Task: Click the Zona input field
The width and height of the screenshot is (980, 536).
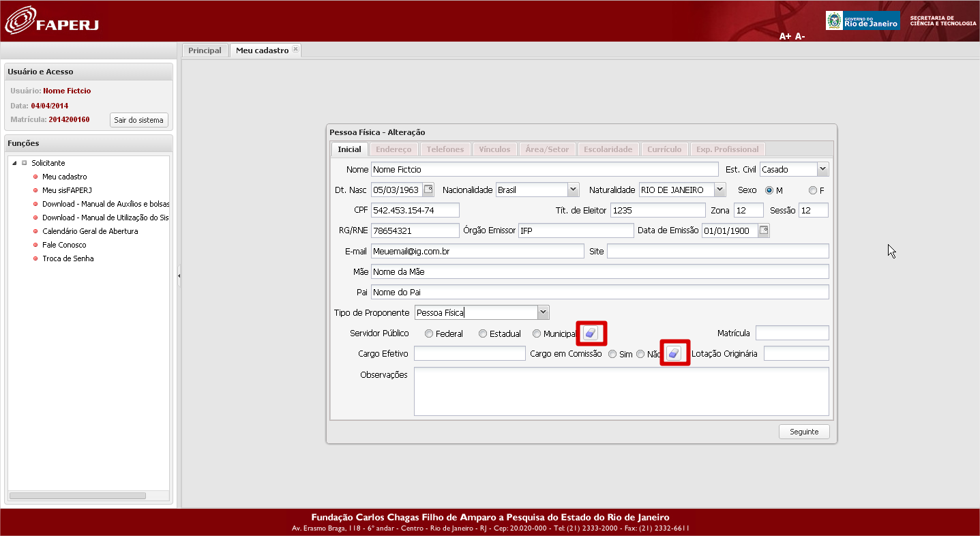Action: coord(748,210)
